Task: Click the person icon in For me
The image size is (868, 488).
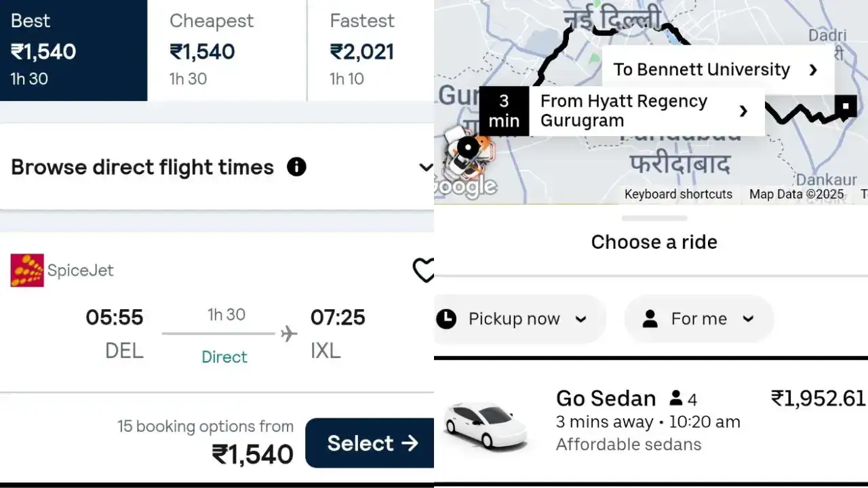Action: pyautogui.click(x=650, y=319)
